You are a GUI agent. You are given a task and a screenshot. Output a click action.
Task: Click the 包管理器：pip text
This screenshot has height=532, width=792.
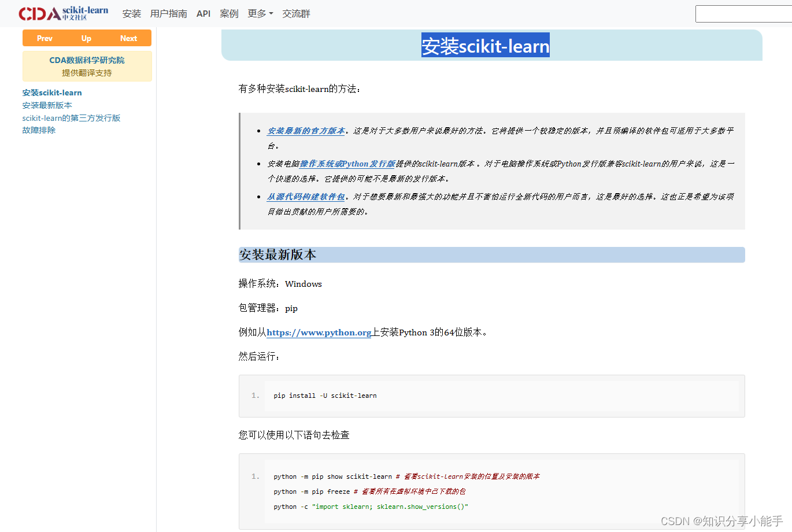(268, 308)
